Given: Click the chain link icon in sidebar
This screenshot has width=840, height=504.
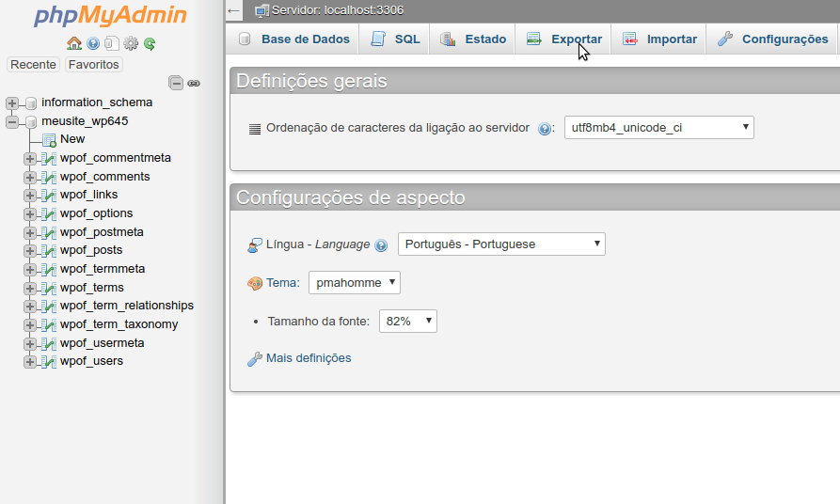Looking at the screenshot, I should tap(194, 83).
